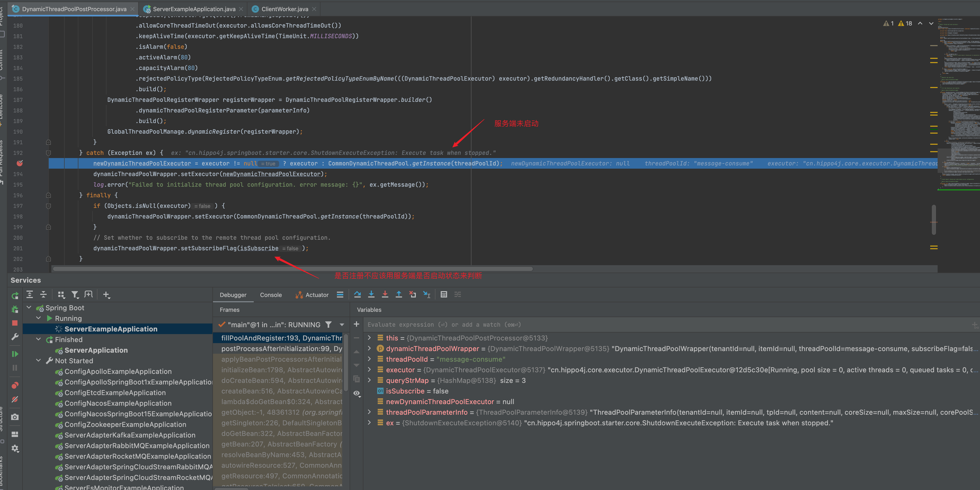Image resolution: width=980 pixels, height=490 pixels.
Task: Step Into the current method
Action: pyautogui.click(x=371, y=294)
